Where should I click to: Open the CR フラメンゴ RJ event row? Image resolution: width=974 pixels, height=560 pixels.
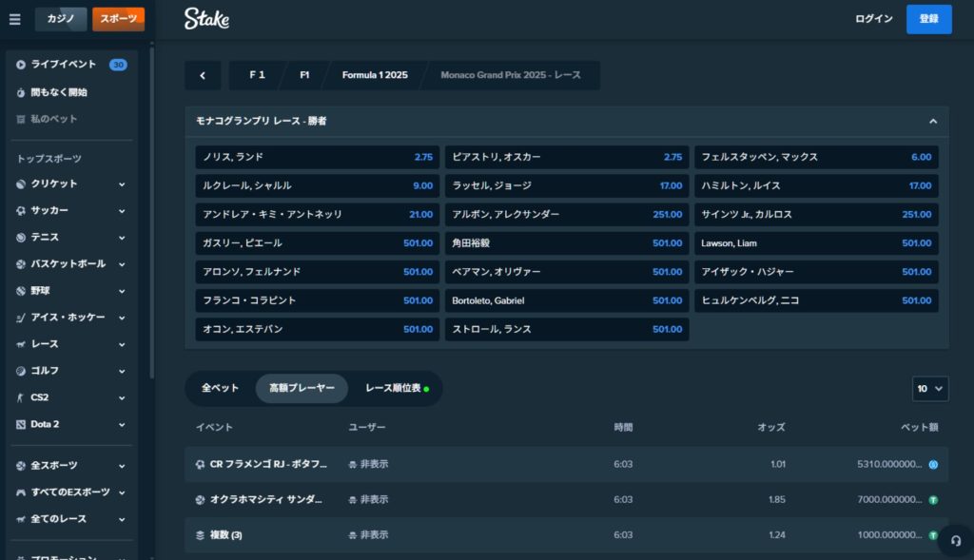pos(567,464)
